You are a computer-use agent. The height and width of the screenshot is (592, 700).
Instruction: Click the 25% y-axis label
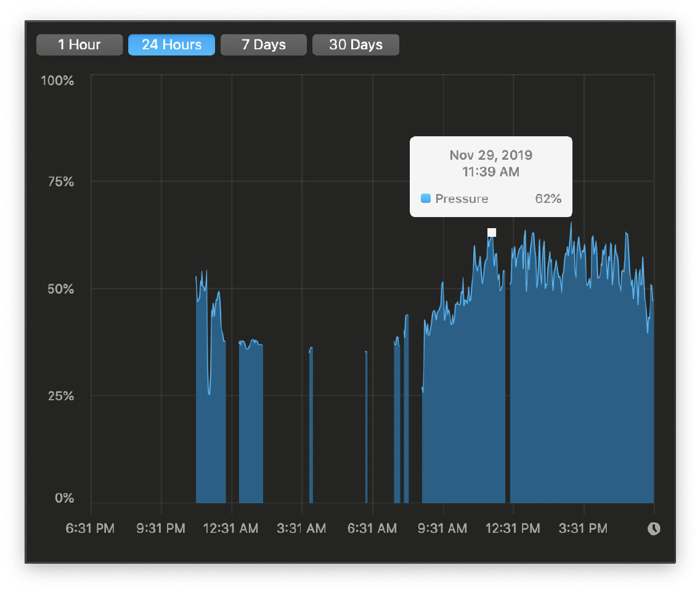point(60,396)
